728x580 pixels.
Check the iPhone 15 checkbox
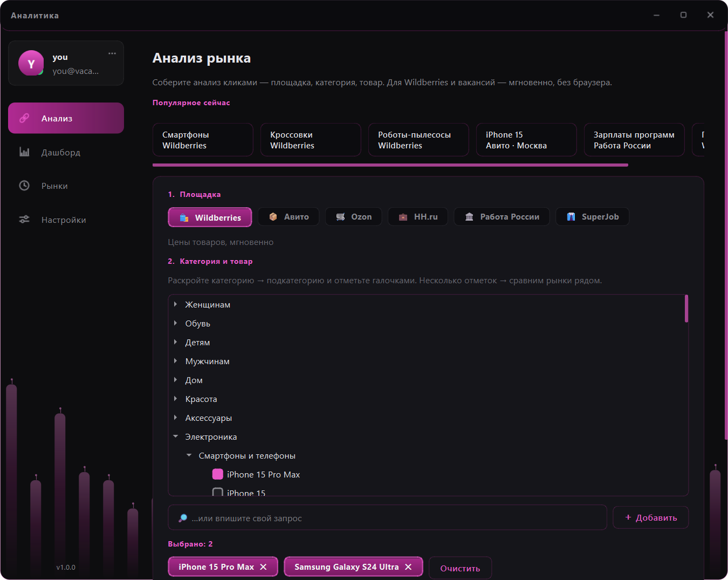point(218,492)
